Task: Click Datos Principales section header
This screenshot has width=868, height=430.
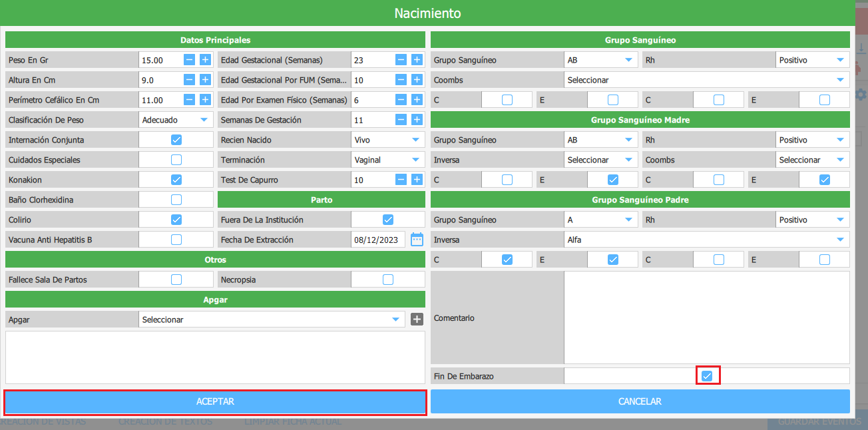Action: 215,40
